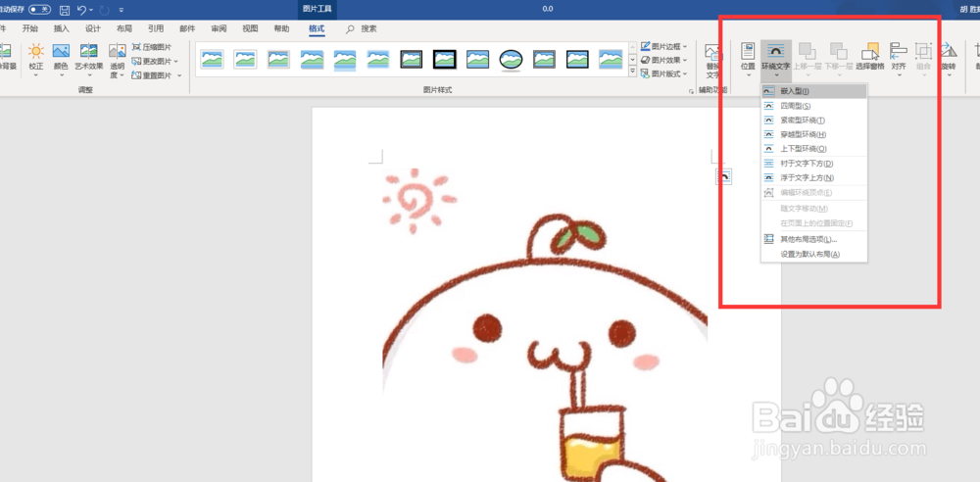Open 图片边框 (Picture Border) dropdown
Screen dimensions: 980x482
pyautogui.click(x=663, y=46)
